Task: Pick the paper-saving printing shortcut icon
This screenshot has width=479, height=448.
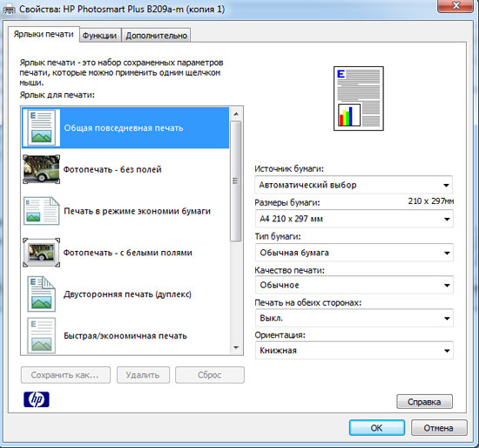Action: click(x=41, y=211)
